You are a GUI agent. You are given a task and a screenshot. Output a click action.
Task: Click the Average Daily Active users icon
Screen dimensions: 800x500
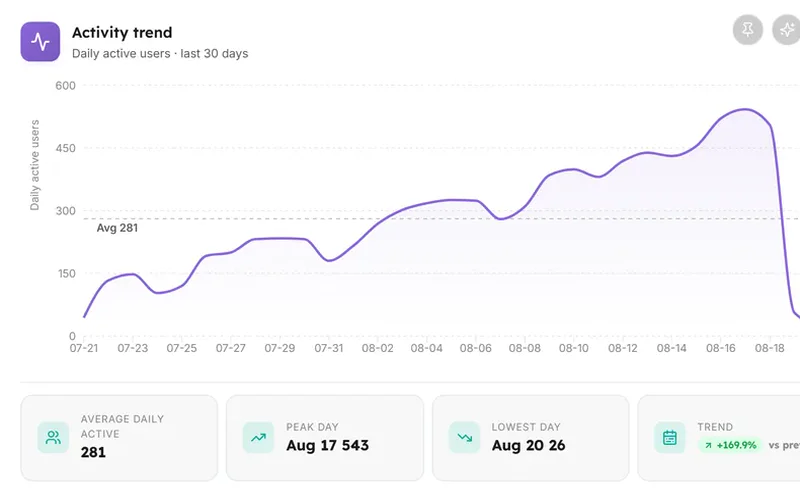click(x=53, y=437)
